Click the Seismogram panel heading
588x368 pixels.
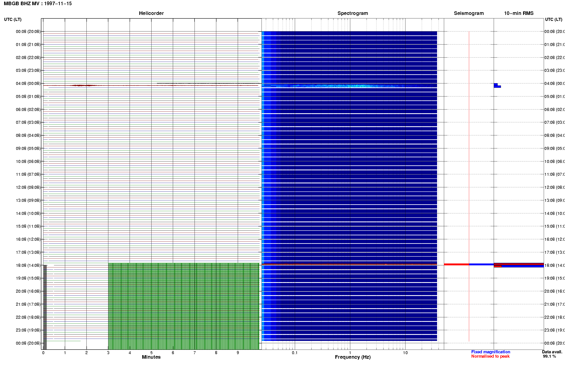point(469,13)
